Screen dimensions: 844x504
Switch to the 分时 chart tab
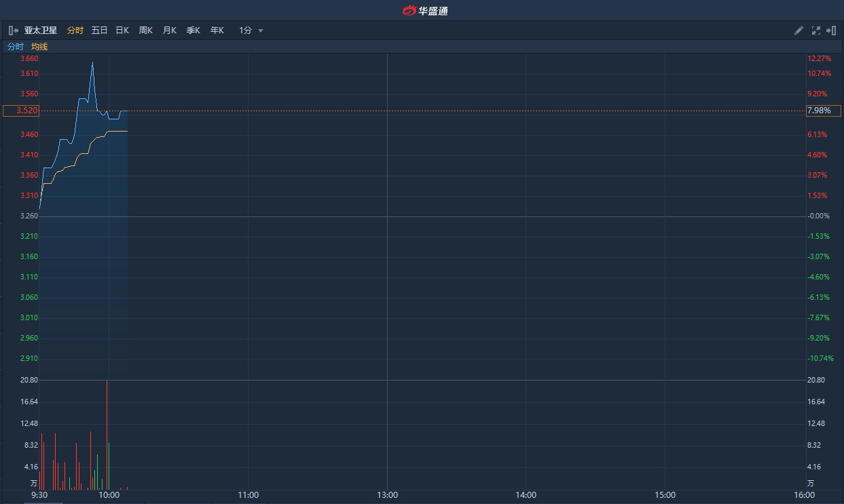[75, 31]
